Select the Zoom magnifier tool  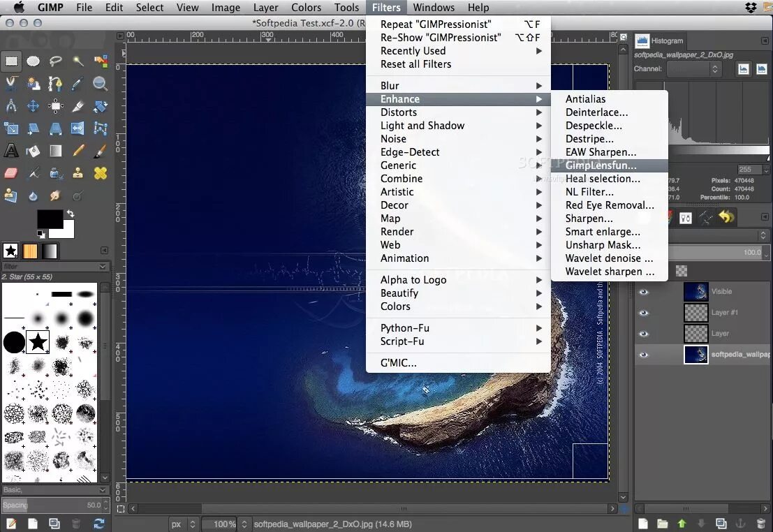(x=101, y=84)
